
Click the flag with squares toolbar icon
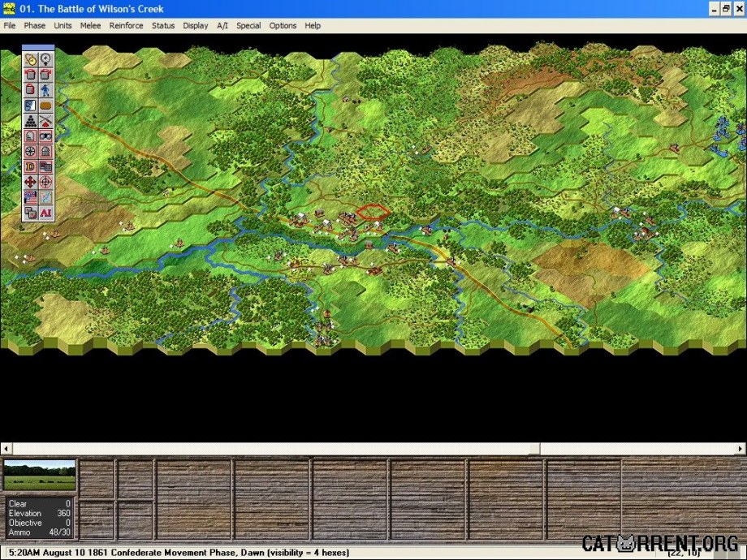[45, 166]
